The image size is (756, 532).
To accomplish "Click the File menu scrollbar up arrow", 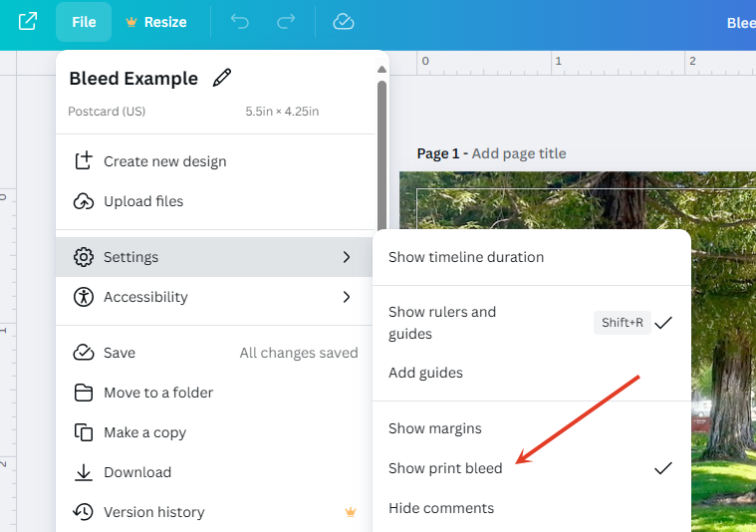I will click(x=381, y=70).
